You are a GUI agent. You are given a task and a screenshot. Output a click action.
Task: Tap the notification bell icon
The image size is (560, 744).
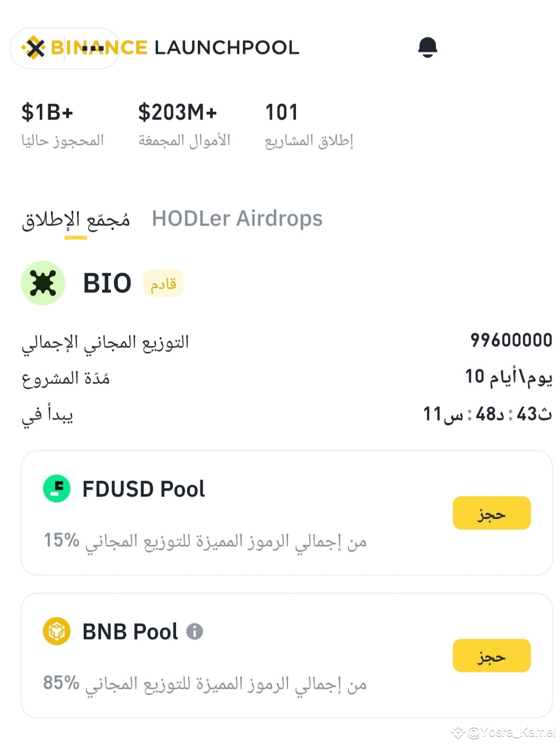click(x=427, y=47)
